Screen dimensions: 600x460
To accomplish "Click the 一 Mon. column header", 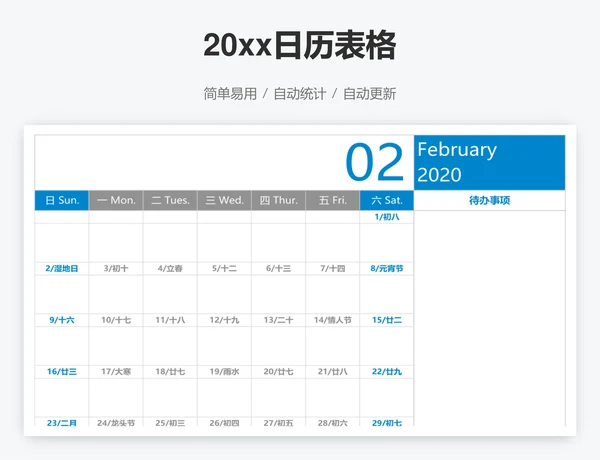I will (116, 200).
